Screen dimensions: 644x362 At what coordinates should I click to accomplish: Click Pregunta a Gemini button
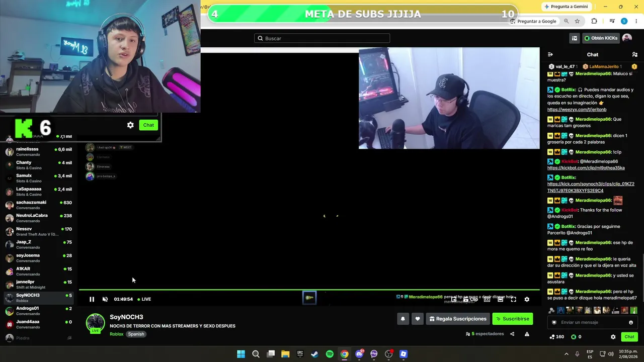(566, 7)
